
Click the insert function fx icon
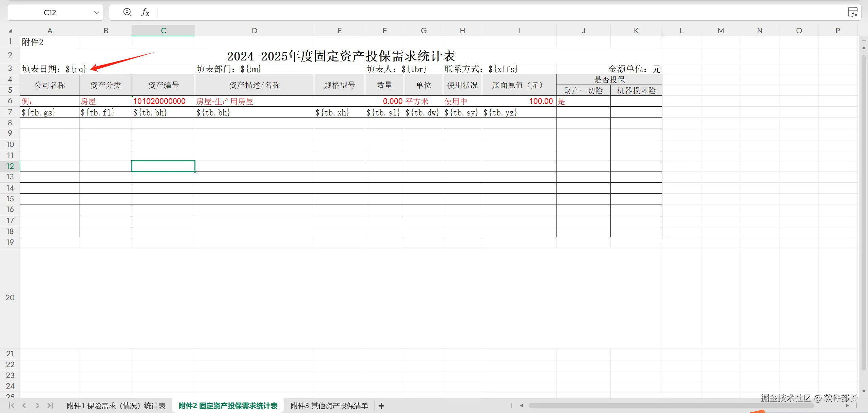pos(145,13)
